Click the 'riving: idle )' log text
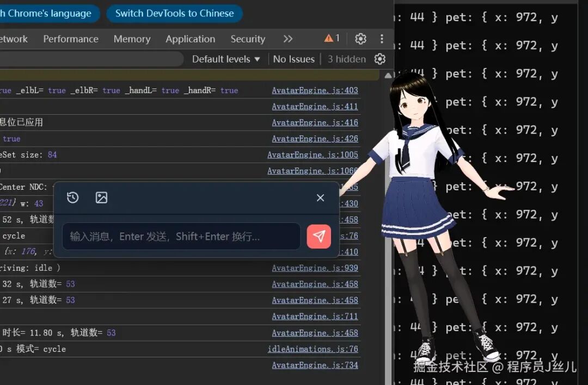This screenshot has width=588, height=385. click(30, 268)
